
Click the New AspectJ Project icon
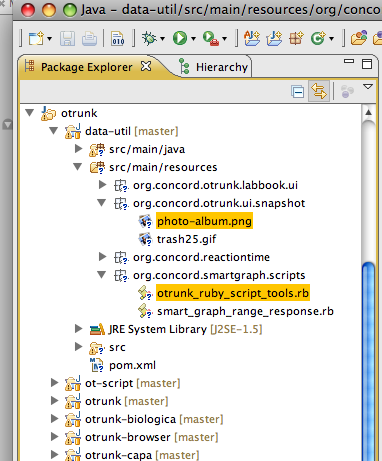(252, 38)
